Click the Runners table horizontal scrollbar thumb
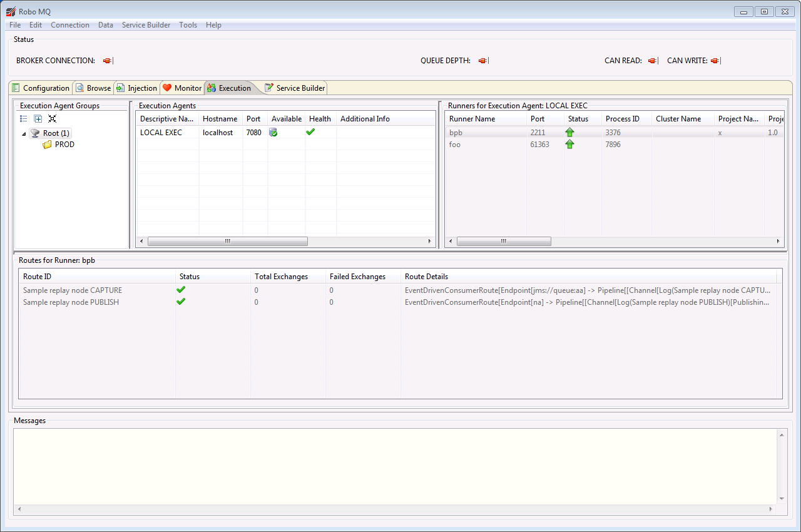Viewport: 801px width, 532px height. pyautogui.click(x=504, y=242)
